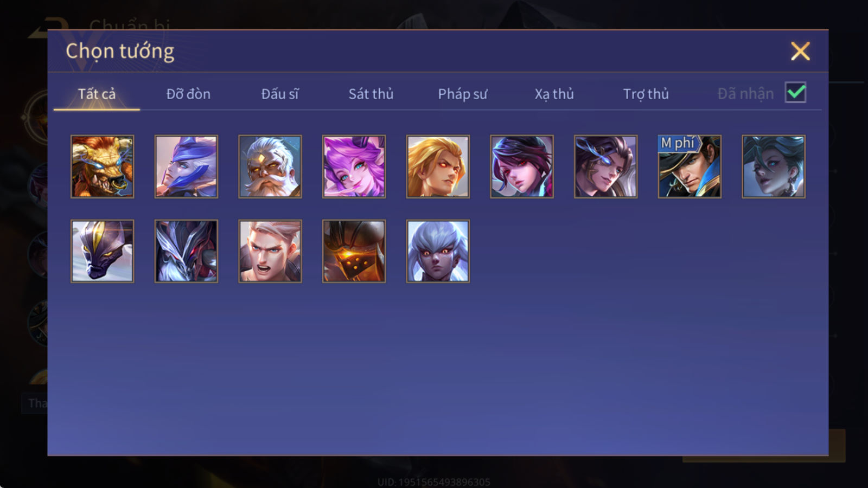Switch to the Đỡ đòn tab
The image size is (868, 488).
point(188,94)
